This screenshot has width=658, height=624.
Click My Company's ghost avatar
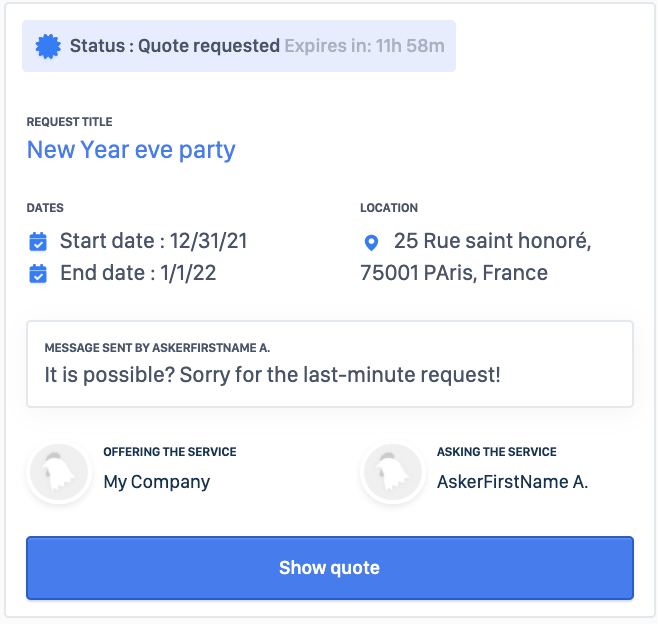(61, 471)
